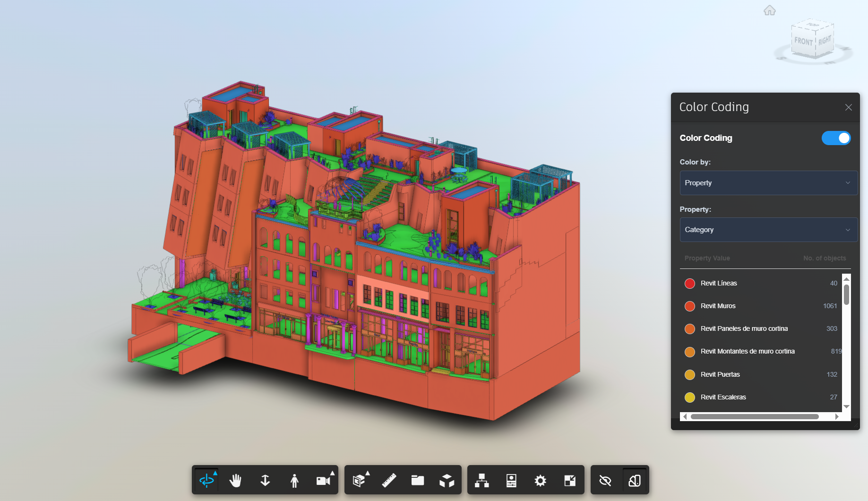This screenshot has height=501, width=868.
Task: Click the vertical scrollbar thumb
Action: tap(846, 295)
